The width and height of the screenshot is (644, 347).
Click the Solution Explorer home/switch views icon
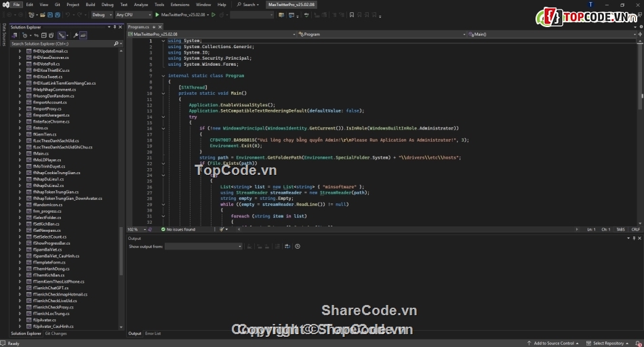pyautogui.click(x=14, y=35)
